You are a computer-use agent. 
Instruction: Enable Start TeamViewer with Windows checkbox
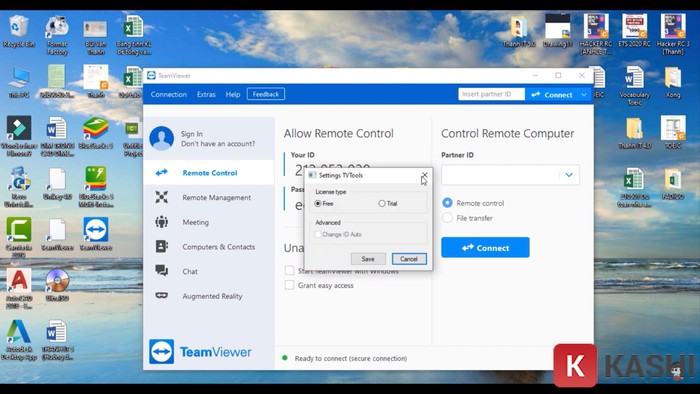click(x=289, y=270)
